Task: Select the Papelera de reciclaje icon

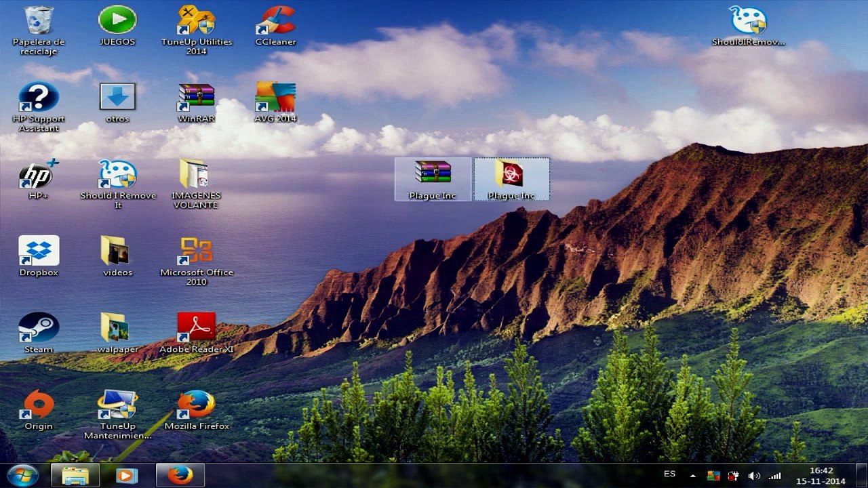Action: (39, 30)
